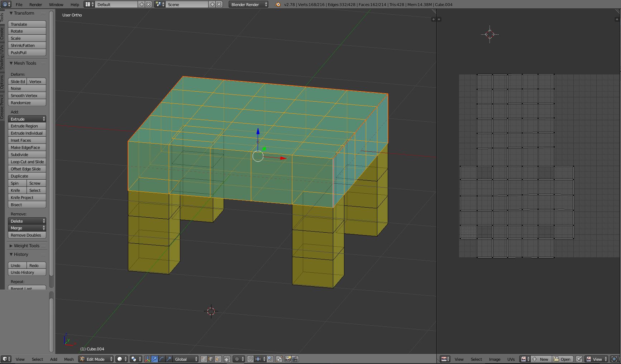Open the UVs menu
Image resolution: width=621 pixels, height=364 pixels.
pos(511,359)
